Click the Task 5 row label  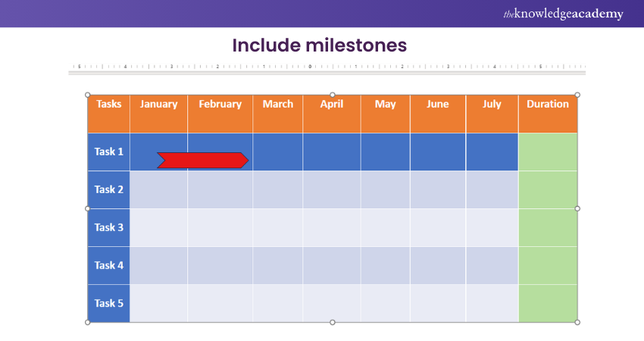coord(109,303)
